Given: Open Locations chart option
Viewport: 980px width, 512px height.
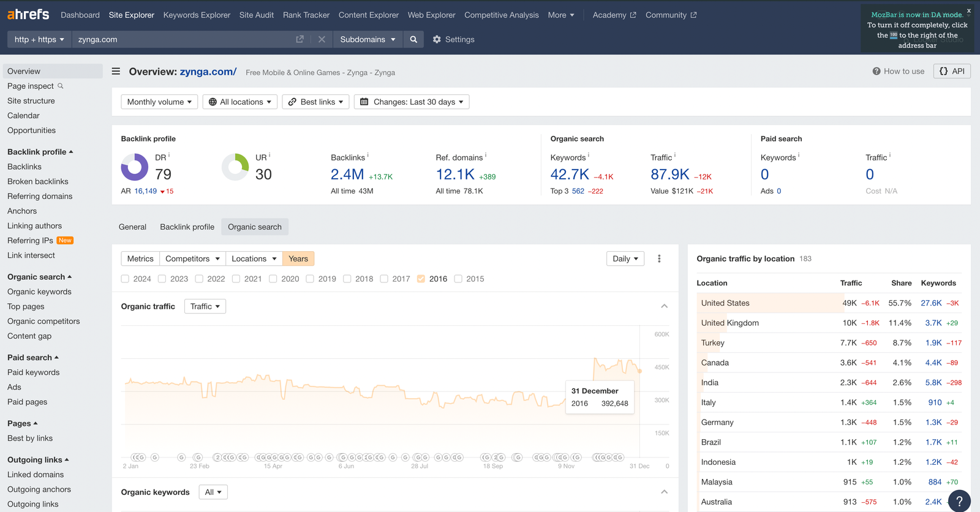Looking at the screenshot, I should pyautogui.click(x=254, y=258).
